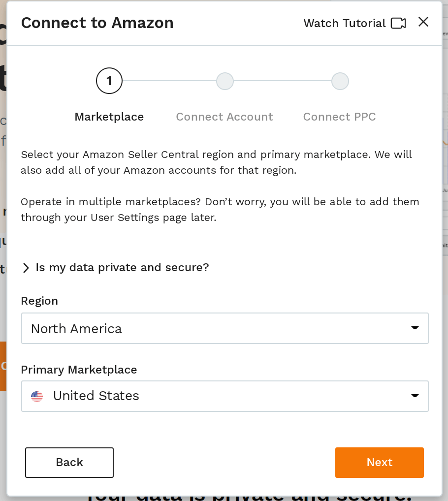
Task: Click the North America region field
Action: (x=225, y=328)
